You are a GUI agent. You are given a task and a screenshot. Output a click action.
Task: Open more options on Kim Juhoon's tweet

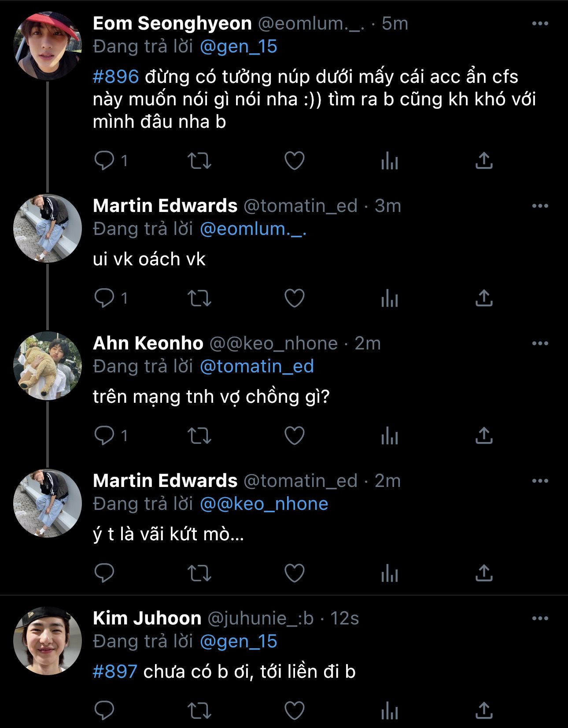540,618
